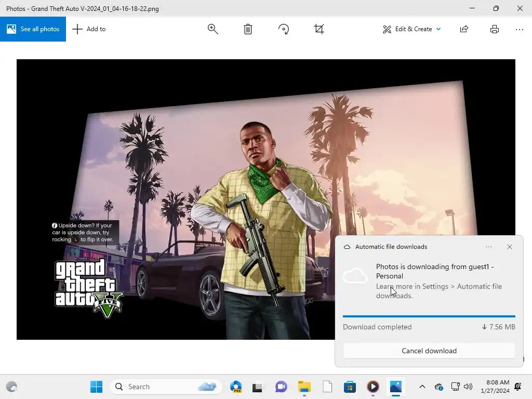This screenshot has height=399, width=532.
Task: Open the Add to menu
Action: click(x=89, y=29)
